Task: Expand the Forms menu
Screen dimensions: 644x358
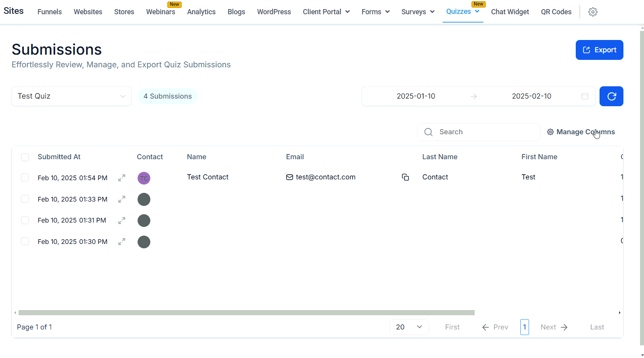Action: click(376, 12)
